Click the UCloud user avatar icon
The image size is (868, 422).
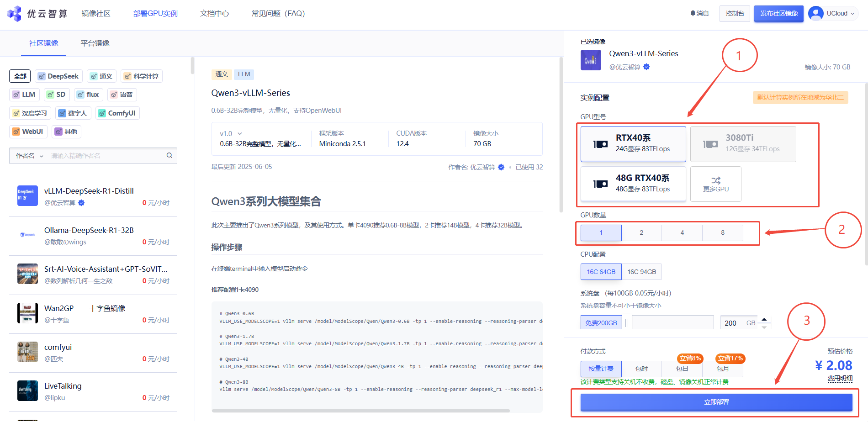[x=816, y=14]
